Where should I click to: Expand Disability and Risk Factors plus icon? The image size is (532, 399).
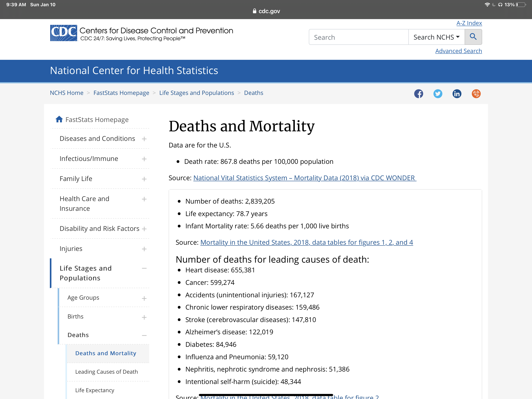144,229
